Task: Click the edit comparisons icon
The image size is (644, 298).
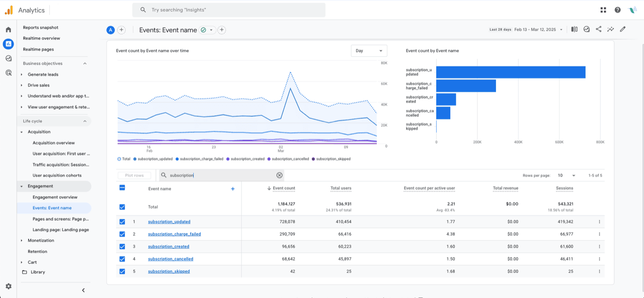Action: (574, 29)
